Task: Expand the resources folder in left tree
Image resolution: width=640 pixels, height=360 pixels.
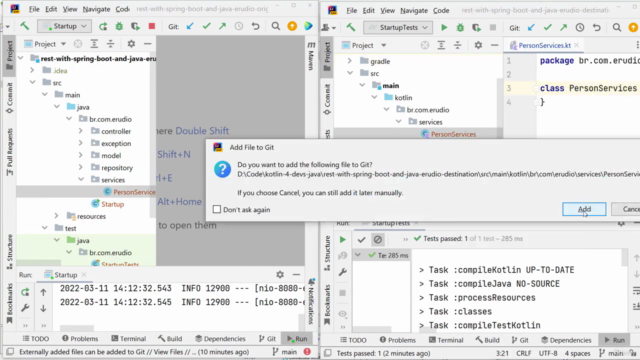Action: [x=56, y=216]
